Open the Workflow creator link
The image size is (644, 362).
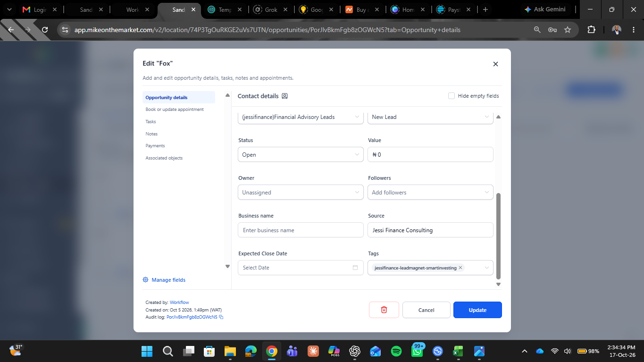pyautogui.click(x=179, y=303)
